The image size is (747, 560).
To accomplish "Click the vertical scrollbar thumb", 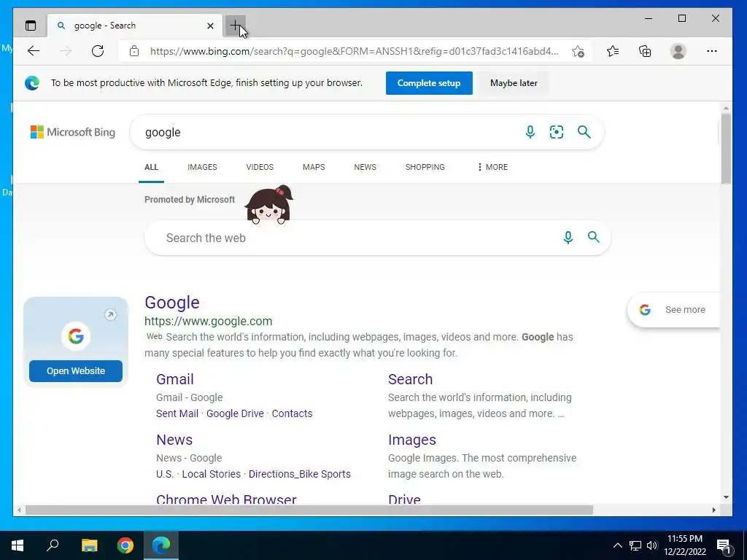I will pos(726,149).
